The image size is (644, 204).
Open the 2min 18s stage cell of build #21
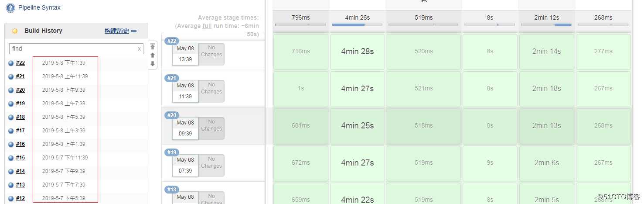point(547,89)
